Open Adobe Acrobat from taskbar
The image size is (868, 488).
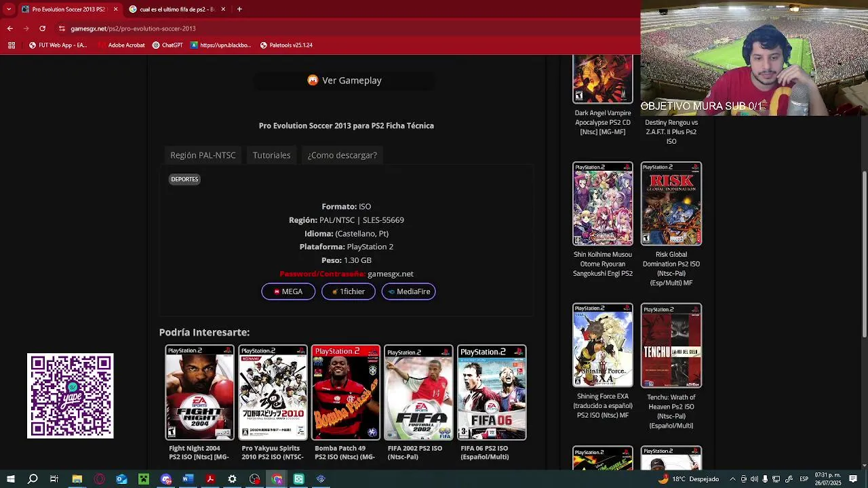[x=210, y=479]
